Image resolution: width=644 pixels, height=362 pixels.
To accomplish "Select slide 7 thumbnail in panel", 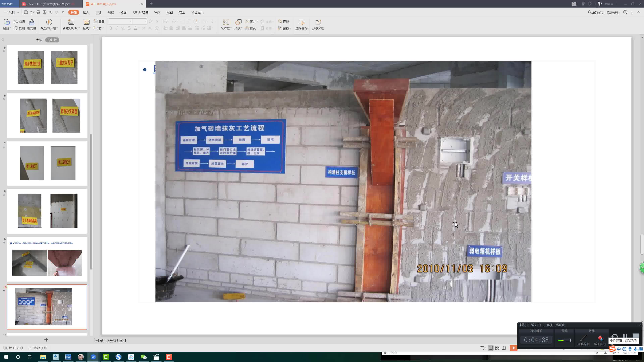I will pos(47,163).
